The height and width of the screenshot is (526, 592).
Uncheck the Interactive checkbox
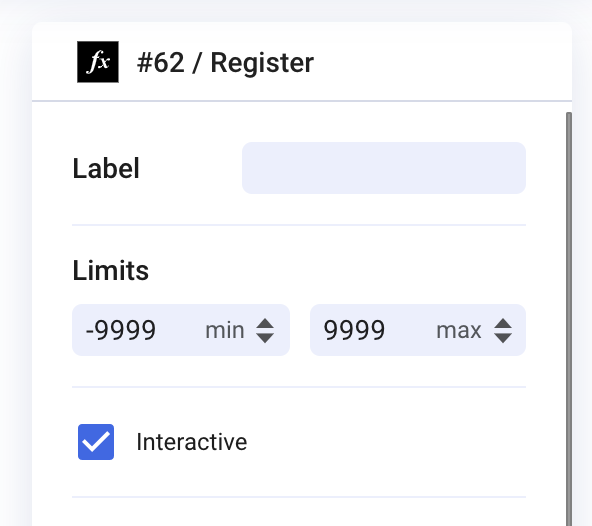pyautogui.click(x=96, y=442)
